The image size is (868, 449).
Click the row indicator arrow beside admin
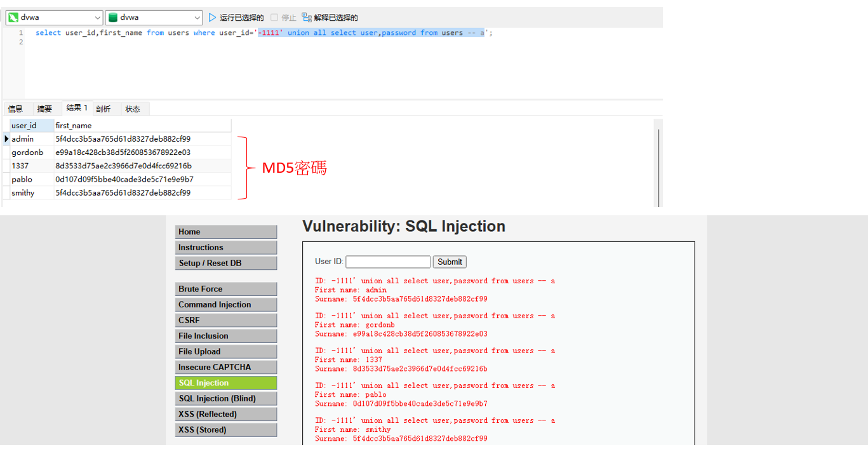click(6, 138)
